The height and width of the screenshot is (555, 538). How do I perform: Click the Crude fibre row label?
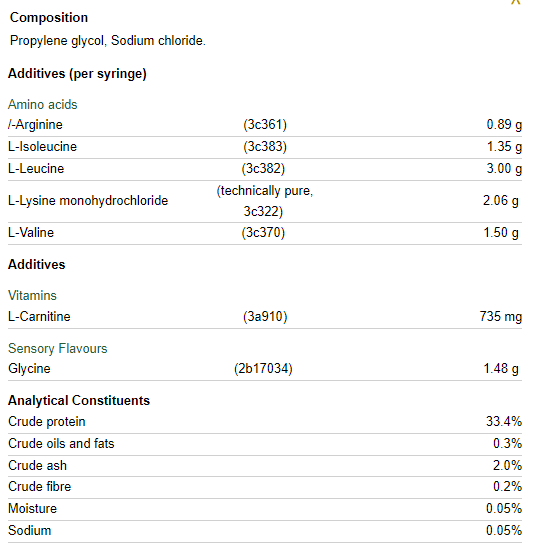pyautogui.click(x=40, y=487)
